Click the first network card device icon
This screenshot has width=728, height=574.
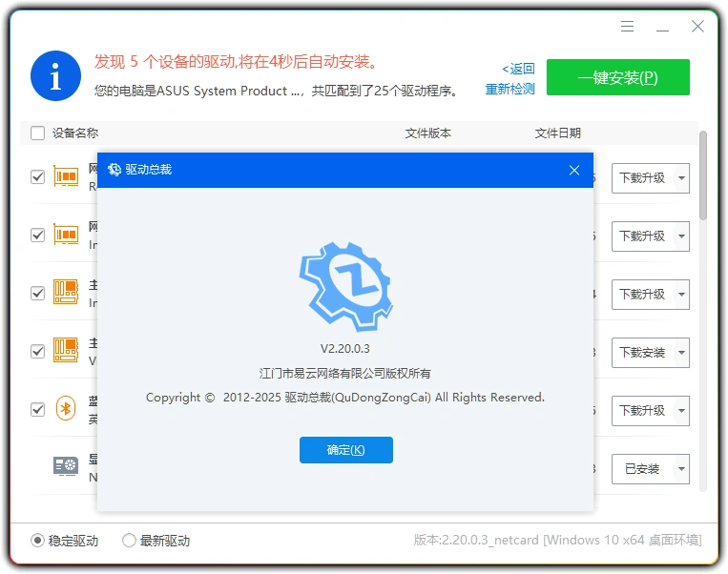pyautogui.click(x=66, y=176)
